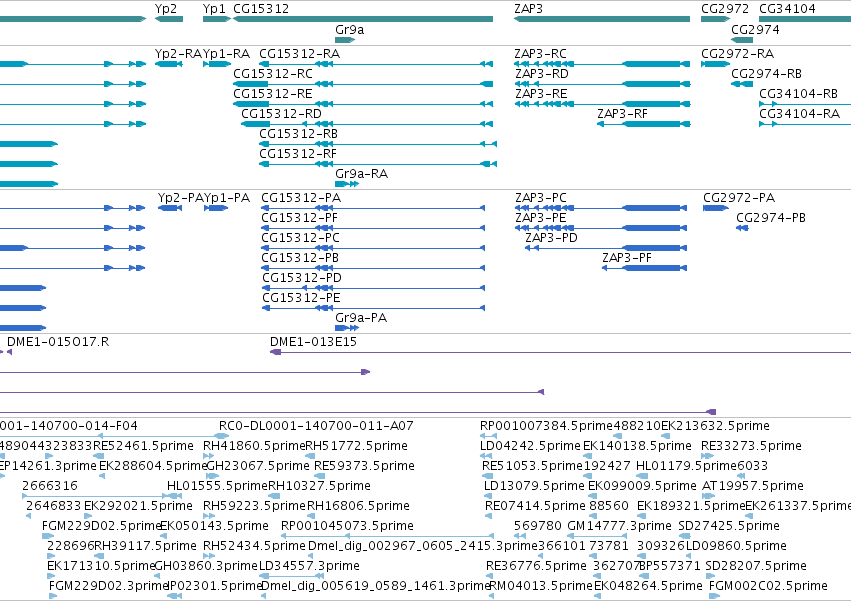The image size is (851, 601).
Task: Open EST GM14777.3prime
Action: pyautogui.click(x=619, y=527)
